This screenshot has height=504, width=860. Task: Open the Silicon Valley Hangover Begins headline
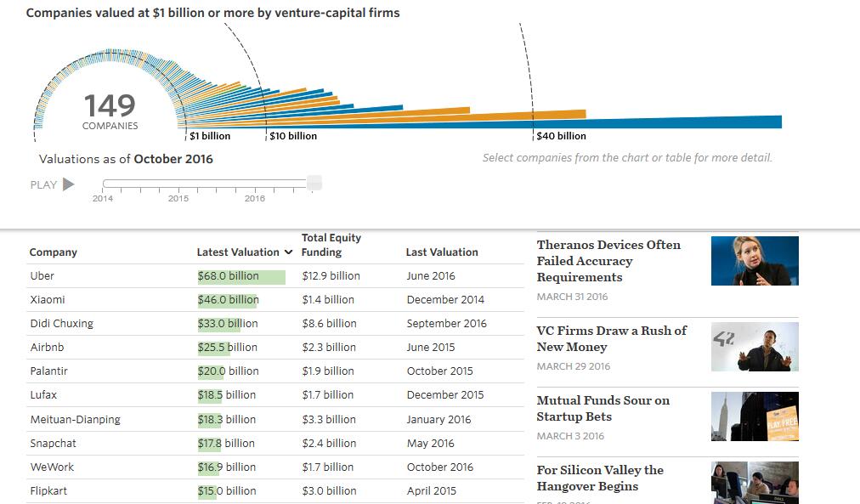[600, 478]
